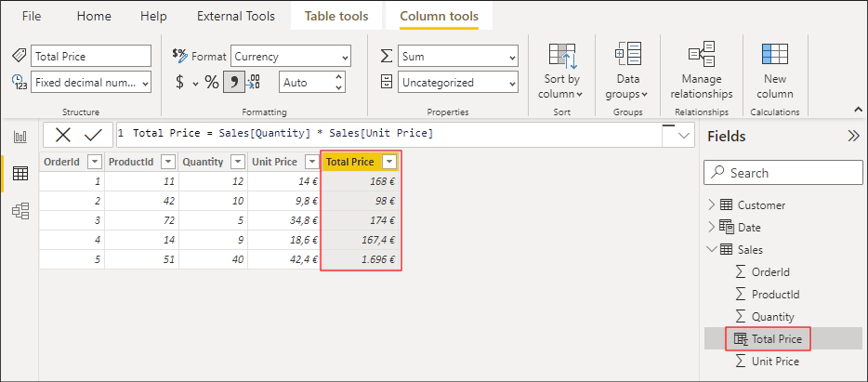The image size is (868, 382).
Task: Increase decimal places with up stepper
Action: [x=339, y=77]
